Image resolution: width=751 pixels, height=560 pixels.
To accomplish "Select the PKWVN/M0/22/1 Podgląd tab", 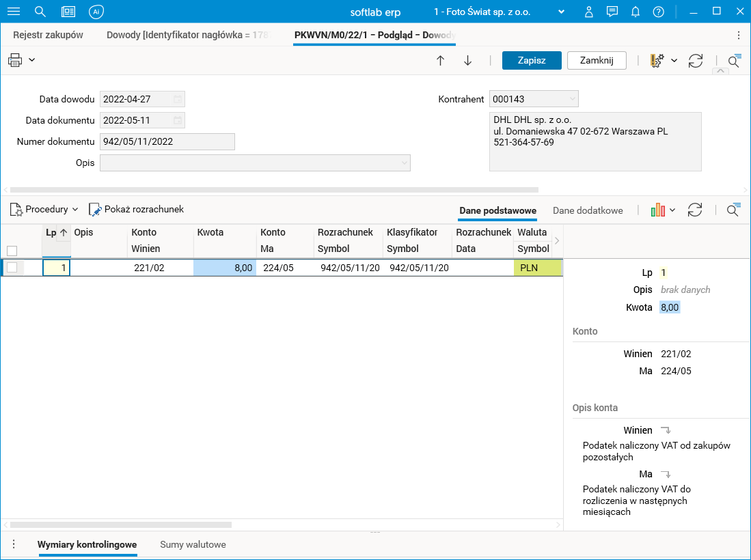I will [x=374, y=35].
